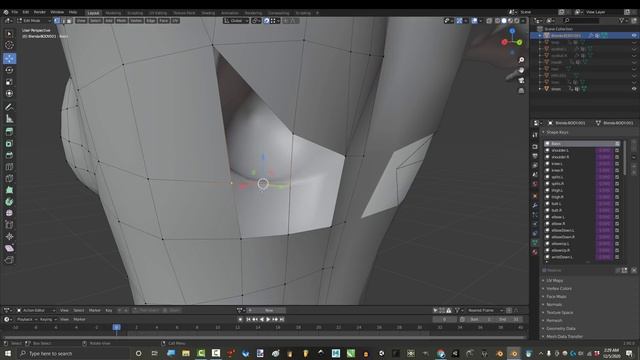Click the viewport zoom magnifier gizmo
Image resolution: width=640 pixels, height=360 pixels.
521,60
